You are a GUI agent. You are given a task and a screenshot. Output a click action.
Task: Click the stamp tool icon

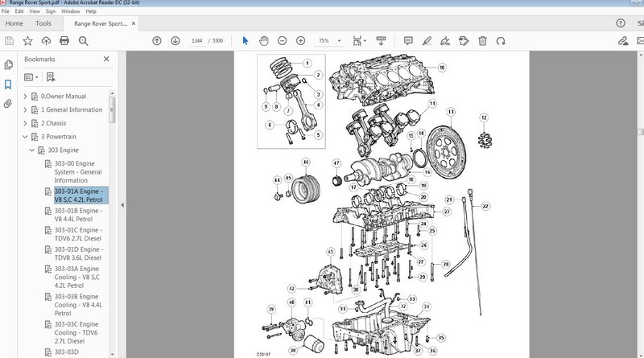[x=464, y=41]
